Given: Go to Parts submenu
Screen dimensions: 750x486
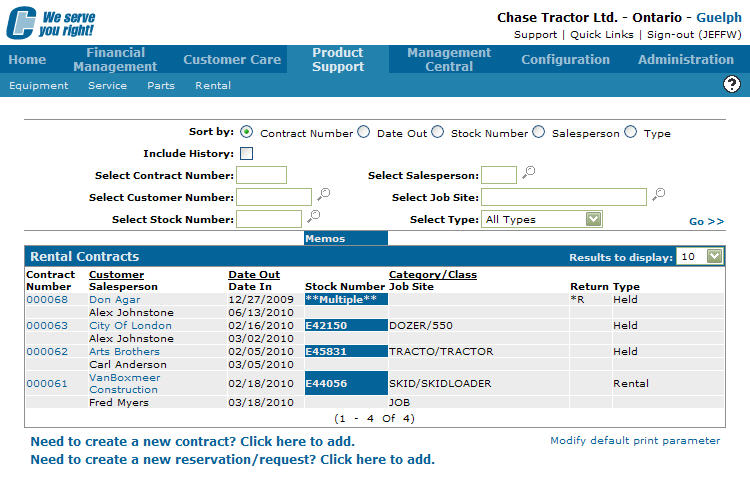Looking at the screenshot, I should 161,86.
